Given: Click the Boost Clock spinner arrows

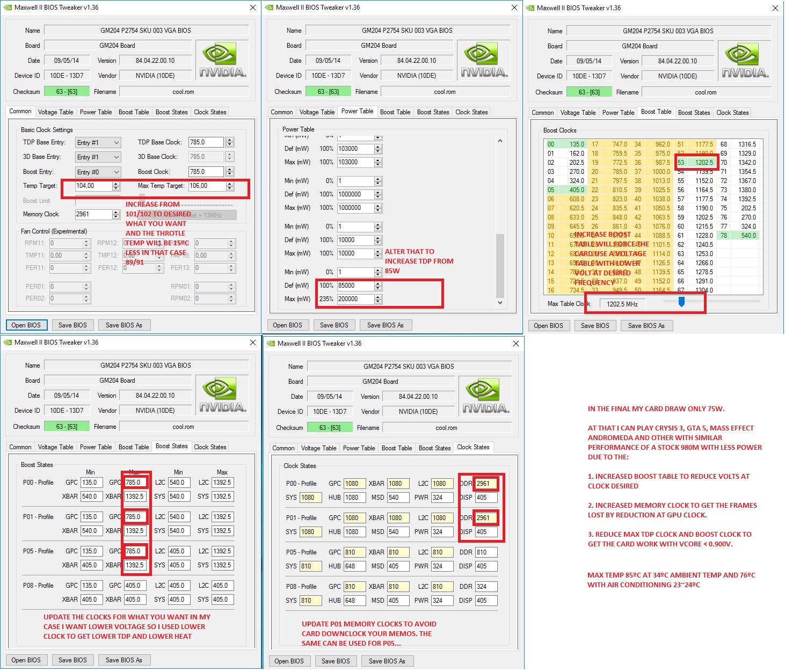Looking at the screenshot, I should click(230, 172).
